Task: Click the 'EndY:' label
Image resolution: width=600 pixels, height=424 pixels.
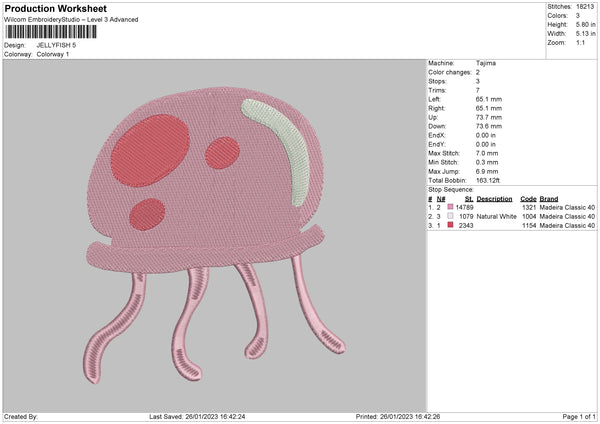Action: (x=437, y=144)
